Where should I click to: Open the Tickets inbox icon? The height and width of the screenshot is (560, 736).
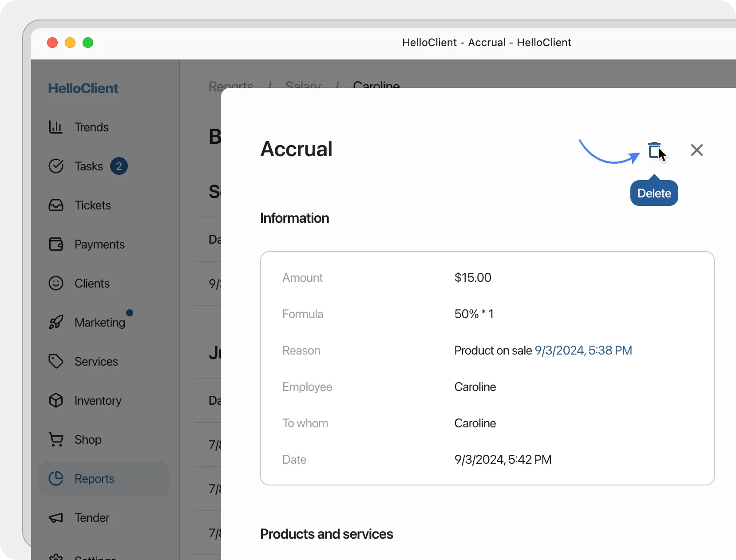[57, 205]
